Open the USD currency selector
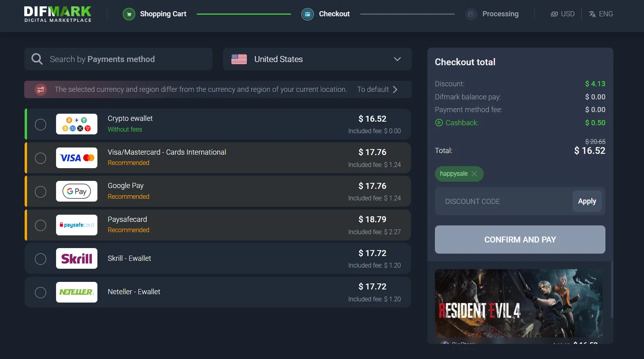Viewport: 644px width, 359px height. point(563,14)
